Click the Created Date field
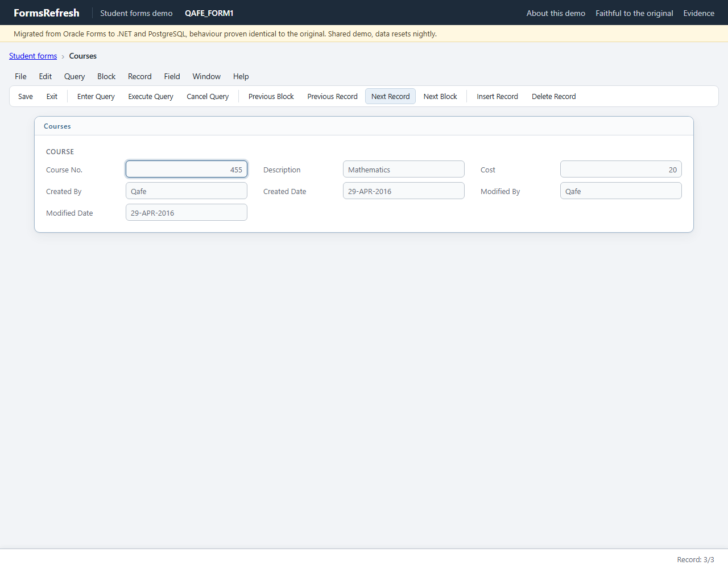728x569 pixels. [404, 191]
